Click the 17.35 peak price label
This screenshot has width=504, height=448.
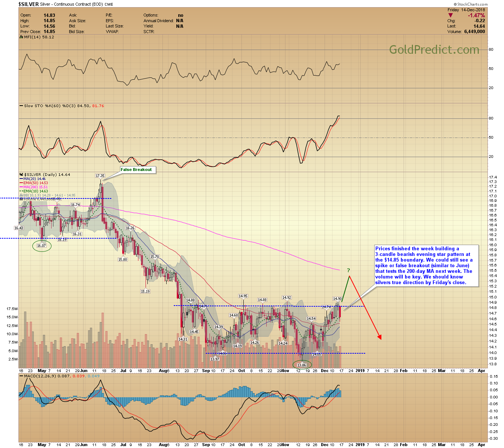pyautogui.click(x=100, y=176)
